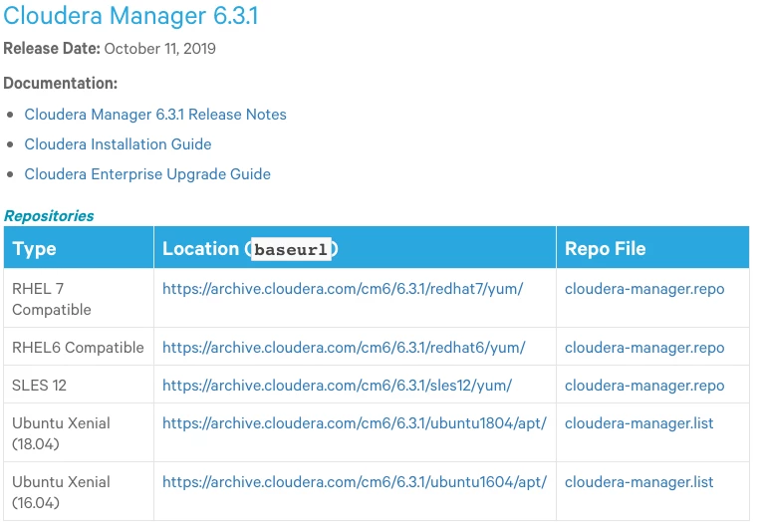761x532 pixels.
Task: Click the Repo File column header
Action: click(652, 247)
